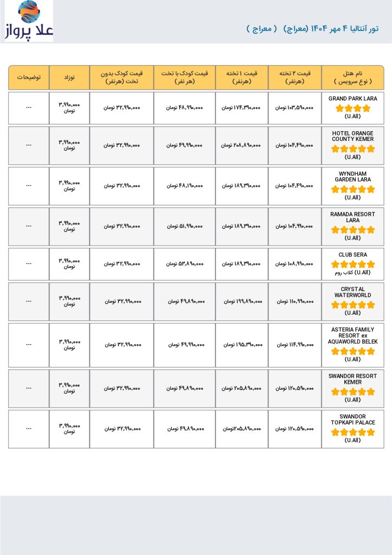
Task: Click the قیمت ۱ تخته column header
Action: [x=241, y=77]
